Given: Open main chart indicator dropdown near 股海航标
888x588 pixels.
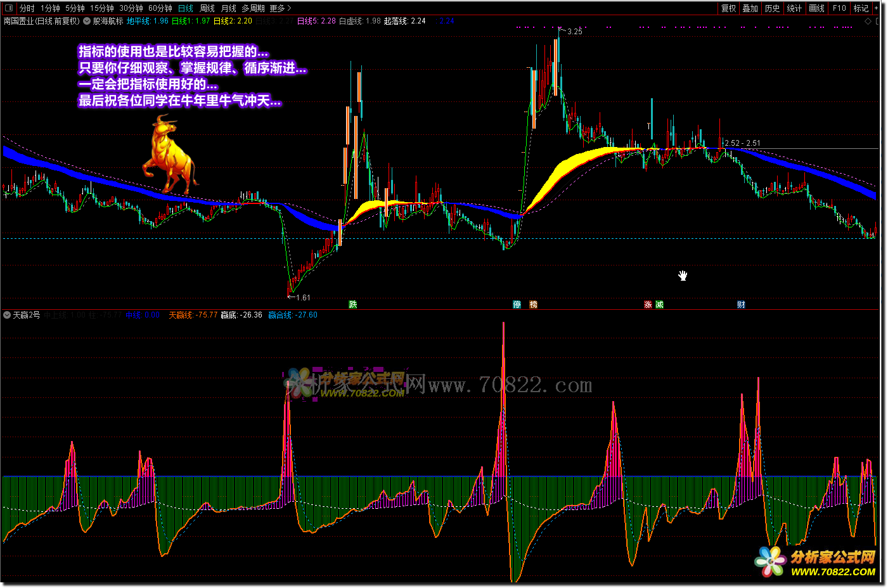Looking at the screenshot, I should [x=87, y=21].
